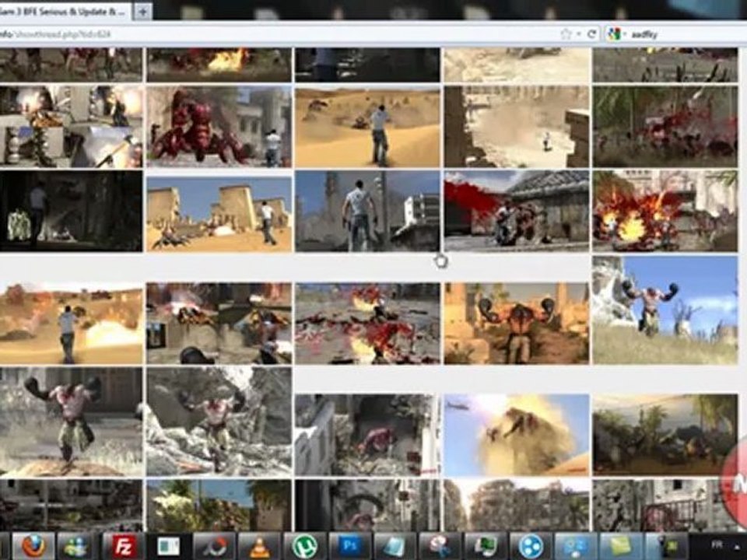This screenshot has height=560, width=747.
Task: Open thumbnail of man walking in desert dunes
Action: coord(367,127)
